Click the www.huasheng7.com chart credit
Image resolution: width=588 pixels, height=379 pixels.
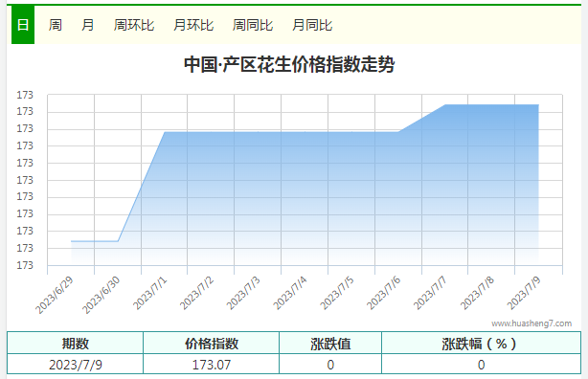pos(531,323)
